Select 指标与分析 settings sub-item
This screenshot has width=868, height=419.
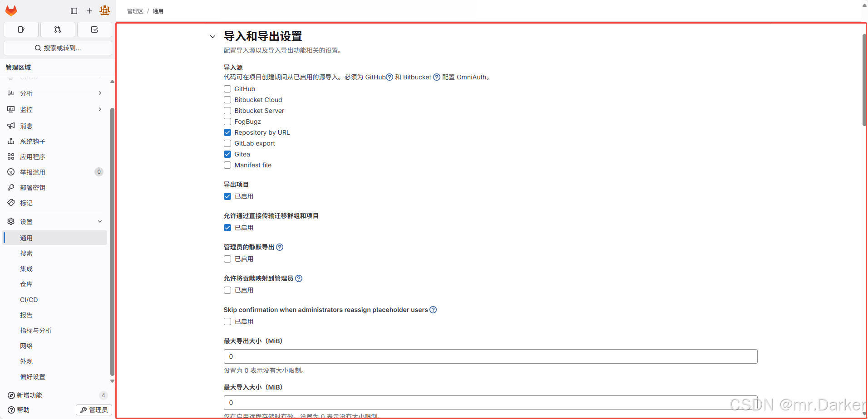tap(55, 330)
